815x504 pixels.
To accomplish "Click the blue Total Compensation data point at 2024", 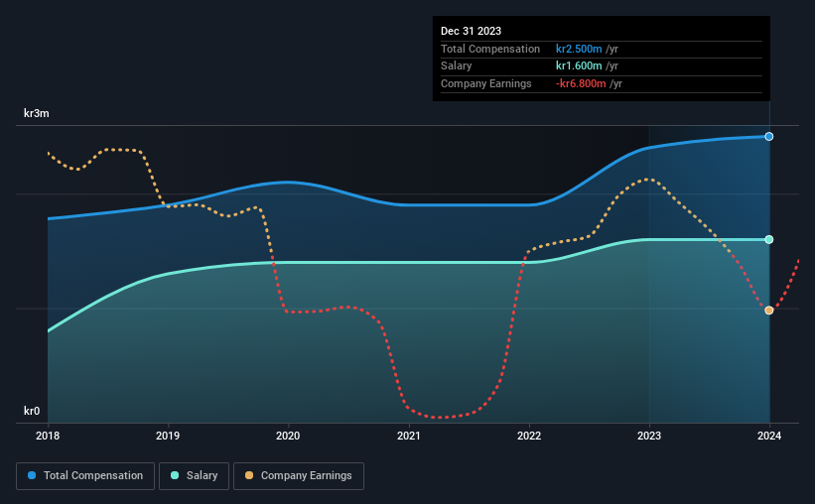I will tap(768, 137).
